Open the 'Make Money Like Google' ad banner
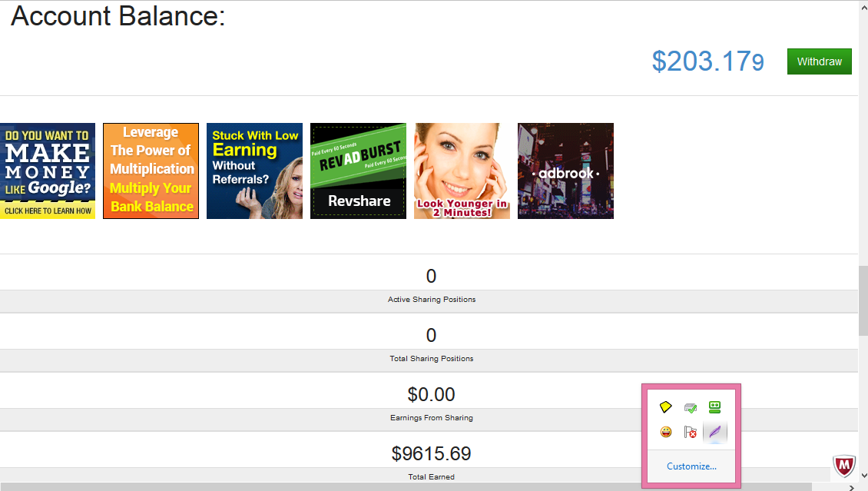 click(x=48, y=171)
